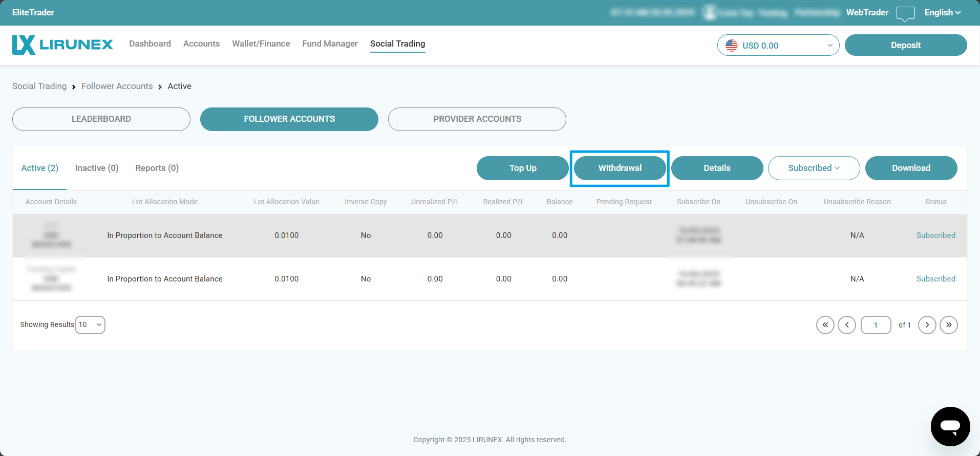Open the Subscribed filter dropdown
The height and width of the screenshot is (456, 980).
point(814,168)
